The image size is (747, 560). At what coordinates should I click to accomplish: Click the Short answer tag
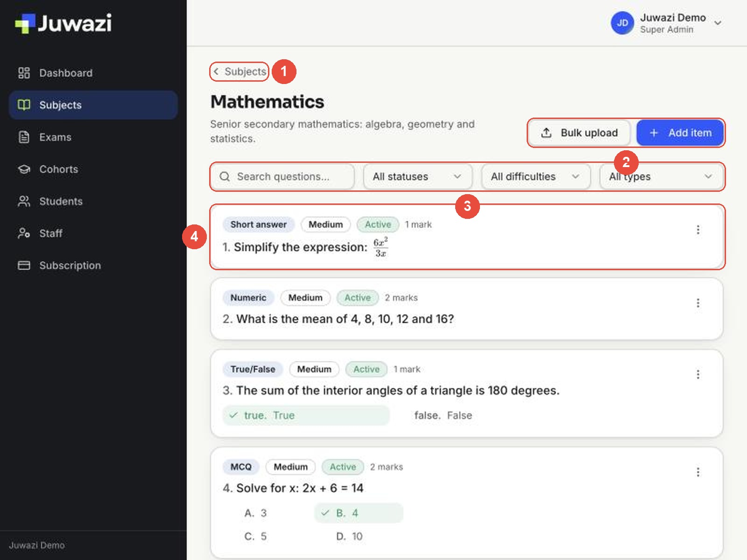coord(258,224)
